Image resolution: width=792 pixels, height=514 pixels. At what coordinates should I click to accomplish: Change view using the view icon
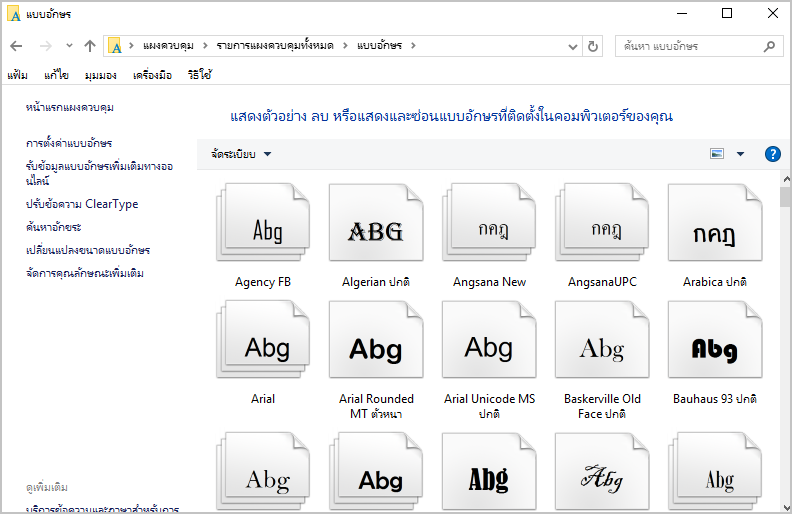717,154
